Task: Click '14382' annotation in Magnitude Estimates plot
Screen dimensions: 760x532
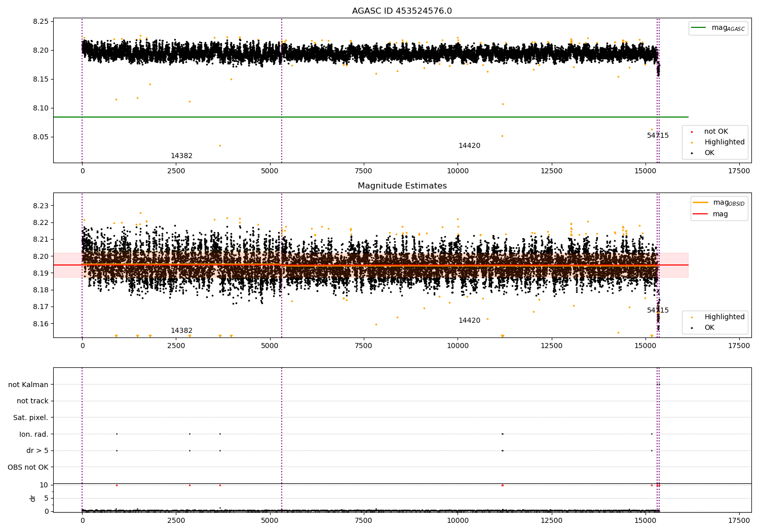Action: 181,331
